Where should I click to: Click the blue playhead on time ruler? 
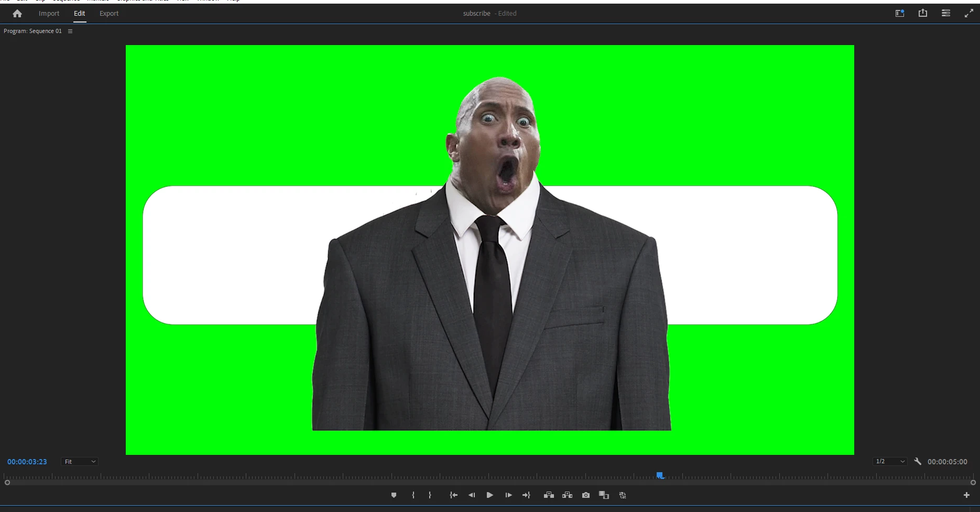660,475
